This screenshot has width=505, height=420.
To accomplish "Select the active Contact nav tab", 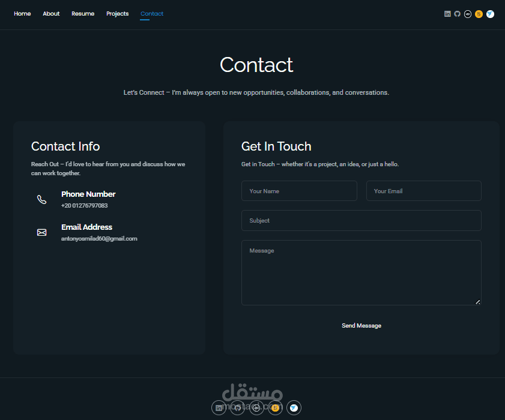I will point(152,14).
